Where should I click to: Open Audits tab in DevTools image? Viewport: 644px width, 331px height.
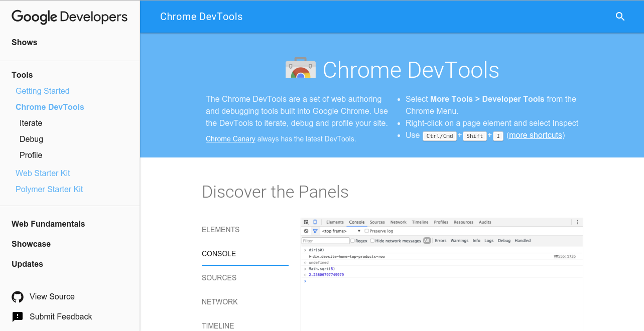click(x=485, y=222)
